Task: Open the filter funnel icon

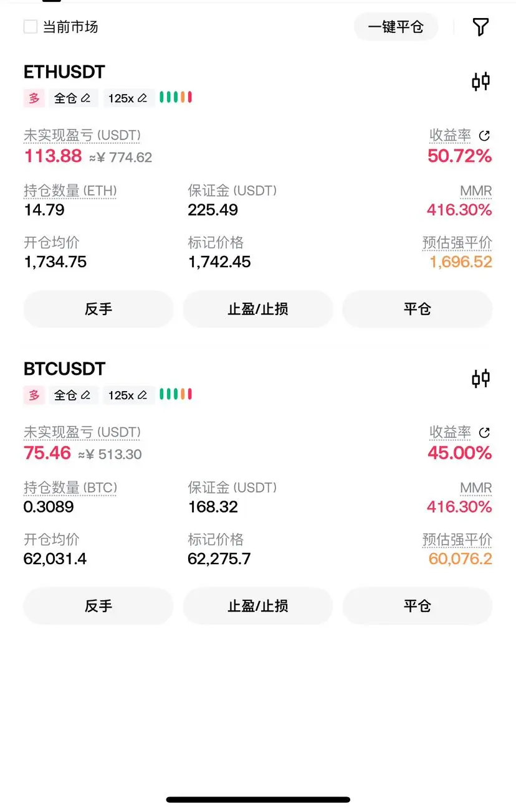Action: pyautogui.click(x=480, y=27)
